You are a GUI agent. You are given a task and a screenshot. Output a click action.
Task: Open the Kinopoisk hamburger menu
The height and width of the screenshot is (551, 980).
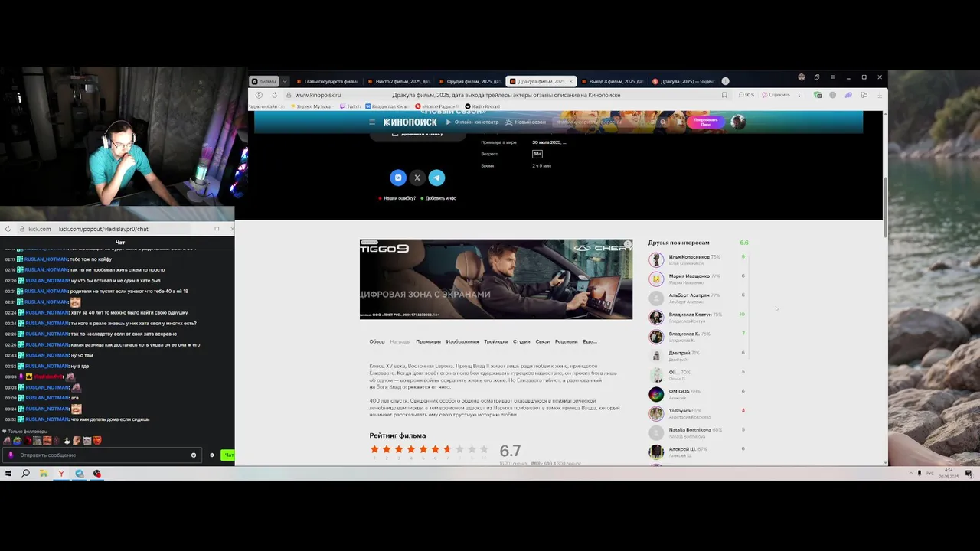(x=372, y=122)
